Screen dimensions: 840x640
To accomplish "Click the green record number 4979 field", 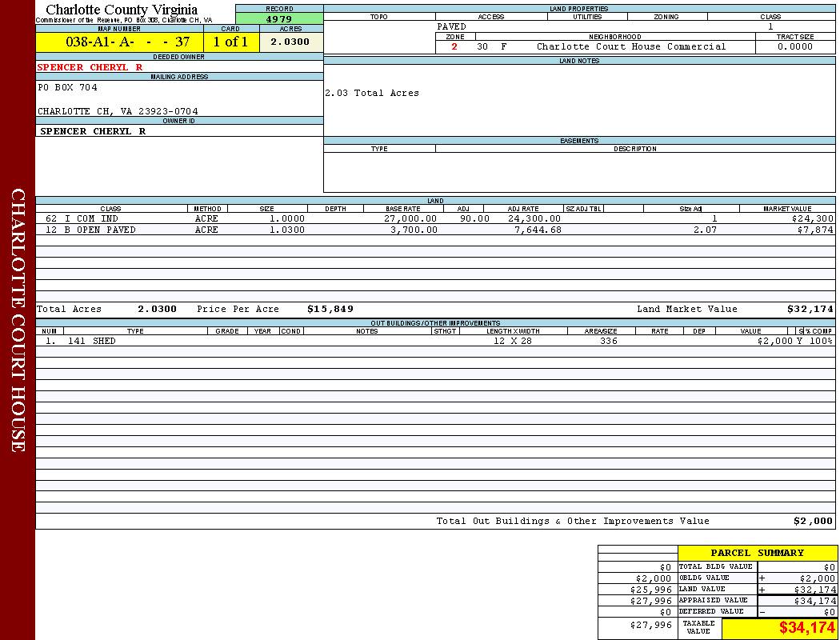I will 279,19.
